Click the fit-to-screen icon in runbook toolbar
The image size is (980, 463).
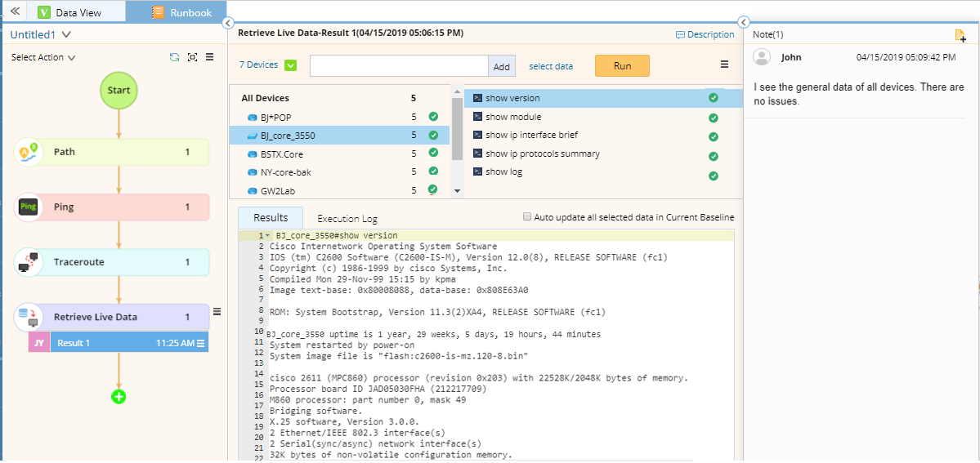tap(192, 57)
